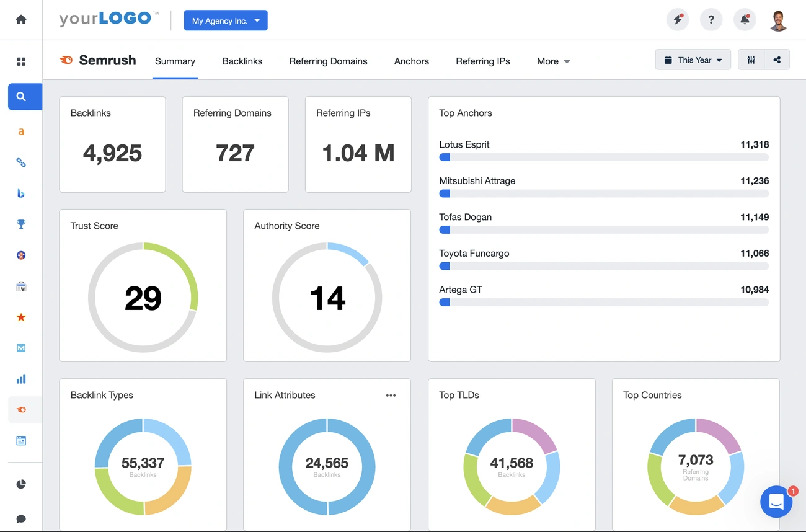The width and height of the screenshot is (806, 532).
Task: Select the magnifier search icon in sidebar
Action: [21, 97]
